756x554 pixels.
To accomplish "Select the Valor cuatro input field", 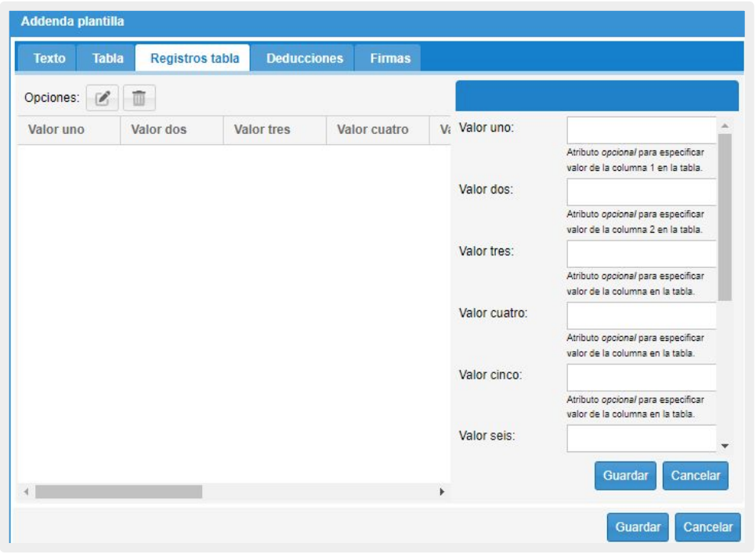I will (x=641, y=316).
